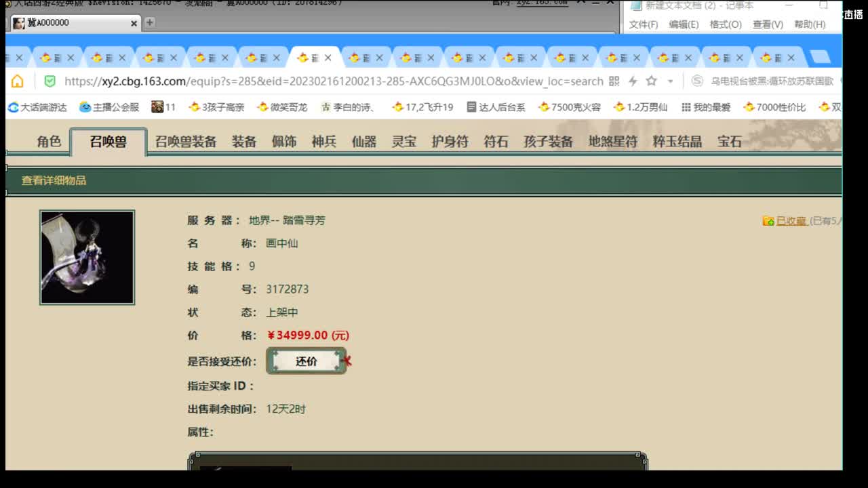
Task: Open the 3孩子高亲 bookmark
Action: [216, 107]
